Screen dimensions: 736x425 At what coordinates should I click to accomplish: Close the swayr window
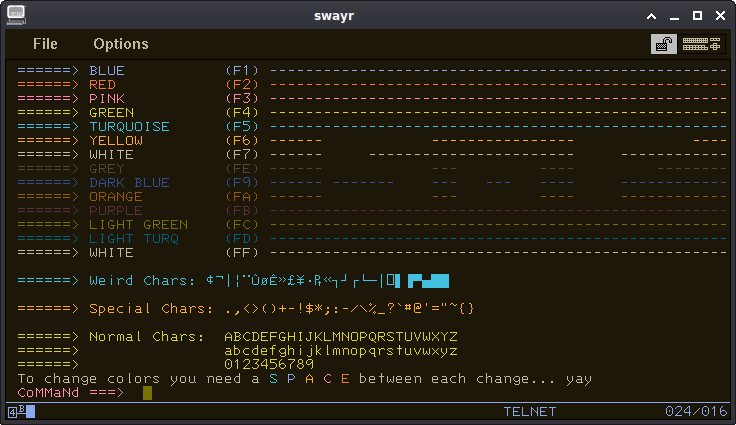(721, 16)
